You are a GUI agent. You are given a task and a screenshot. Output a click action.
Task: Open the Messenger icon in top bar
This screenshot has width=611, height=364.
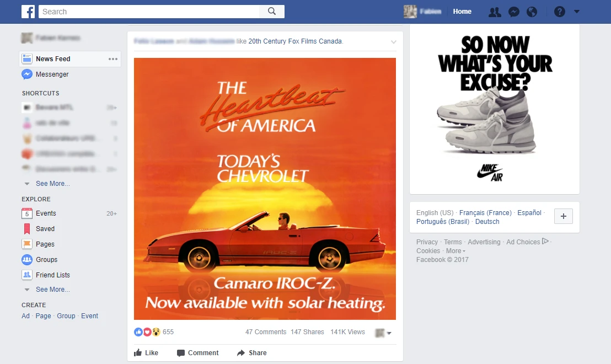click(513, 12)
